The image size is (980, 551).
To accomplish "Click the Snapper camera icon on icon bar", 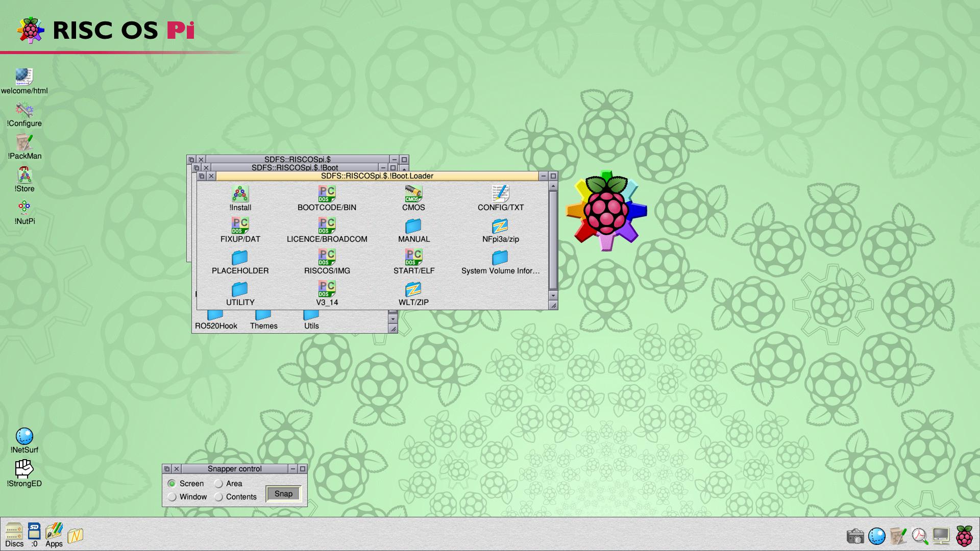I will [855, 536].
